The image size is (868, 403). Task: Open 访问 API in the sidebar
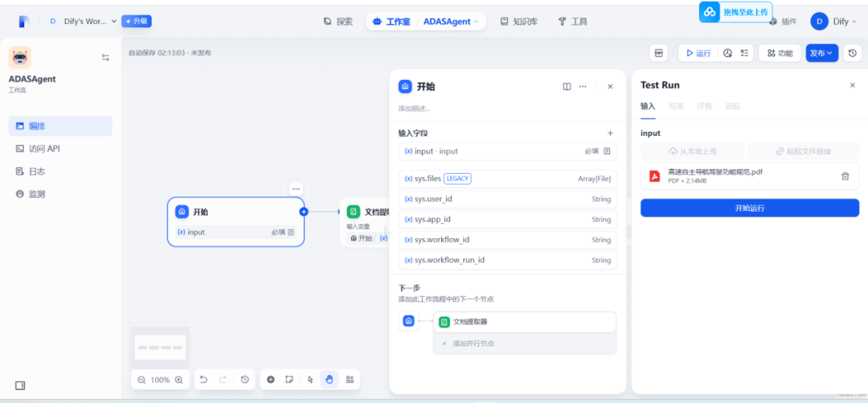click(44, 149)
